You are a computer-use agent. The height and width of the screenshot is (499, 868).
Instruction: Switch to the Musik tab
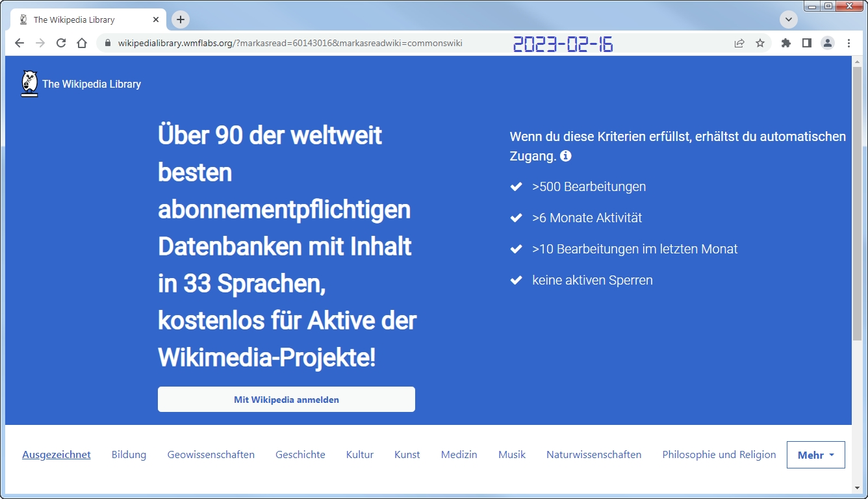[x=512, y=455]
